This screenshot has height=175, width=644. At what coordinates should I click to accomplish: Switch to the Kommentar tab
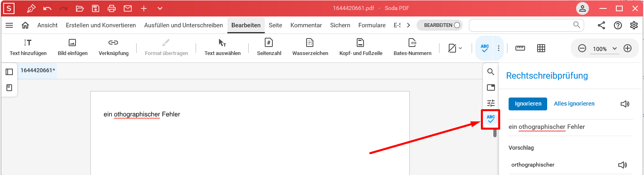coord(306,25)
